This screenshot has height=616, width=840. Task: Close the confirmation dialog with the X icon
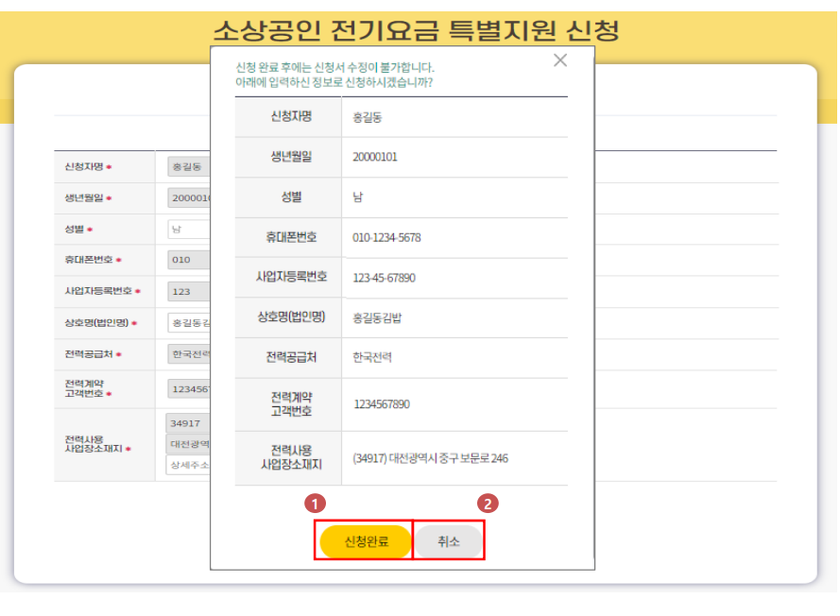559,60
